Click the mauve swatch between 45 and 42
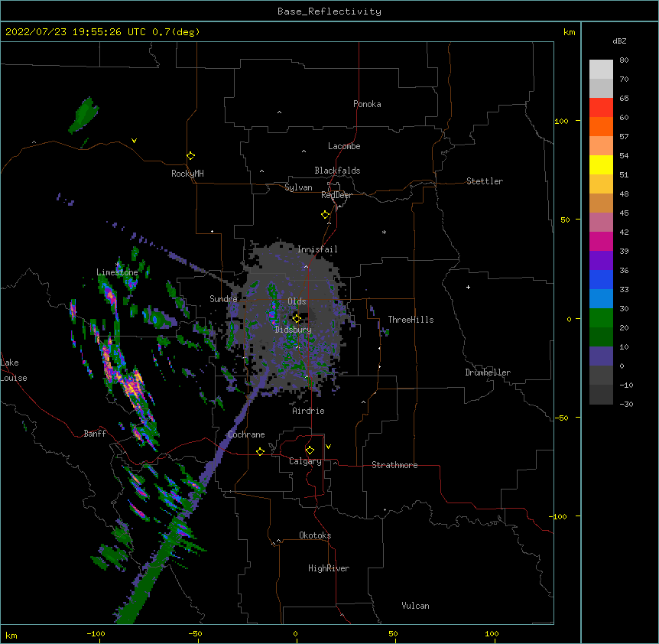 [601, 223]
